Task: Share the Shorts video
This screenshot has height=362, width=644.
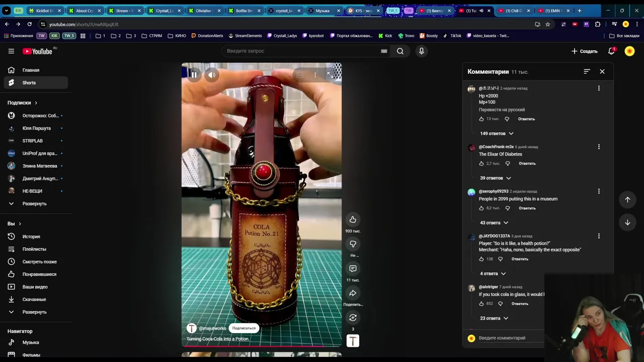Action: [x=353, y=293]
